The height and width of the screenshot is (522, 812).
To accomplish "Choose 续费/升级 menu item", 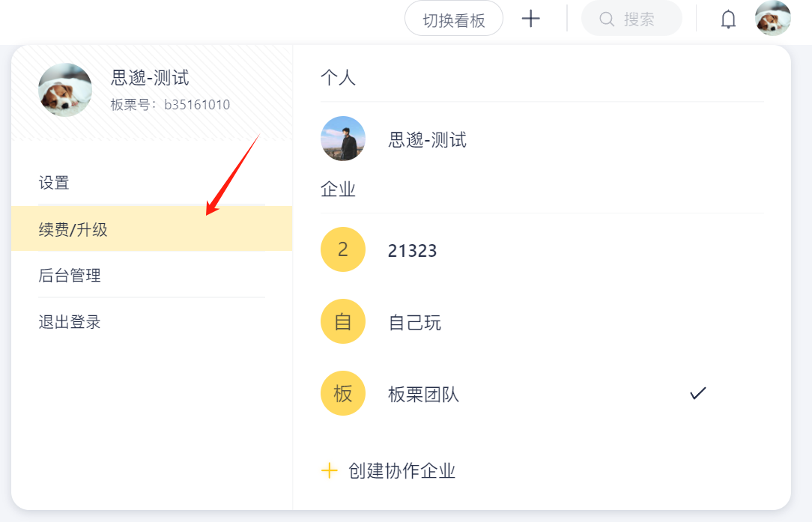I will point(73,230).
